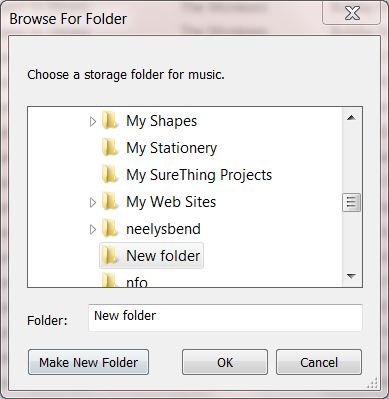The image size is (389, 399).
Task: Select the My Stationery folder icon
Action: tap(110, 148)
